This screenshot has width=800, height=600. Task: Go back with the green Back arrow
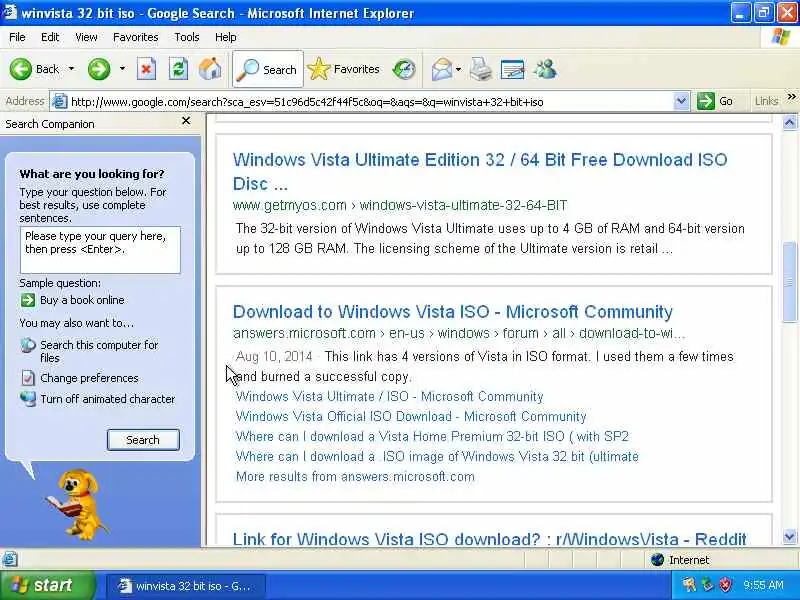34,69
